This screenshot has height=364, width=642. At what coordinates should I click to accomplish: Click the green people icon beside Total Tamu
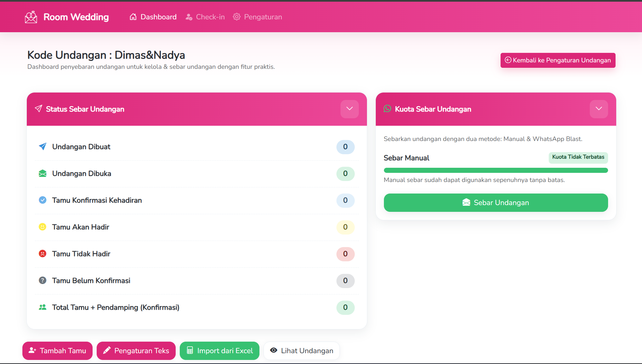42,307
